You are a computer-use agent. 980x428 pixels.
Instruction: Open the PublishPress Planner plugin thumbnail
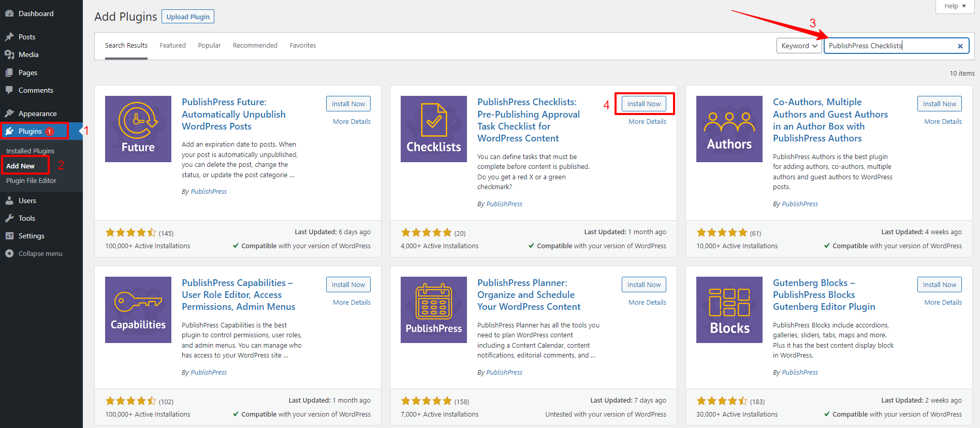click(434, 310)
